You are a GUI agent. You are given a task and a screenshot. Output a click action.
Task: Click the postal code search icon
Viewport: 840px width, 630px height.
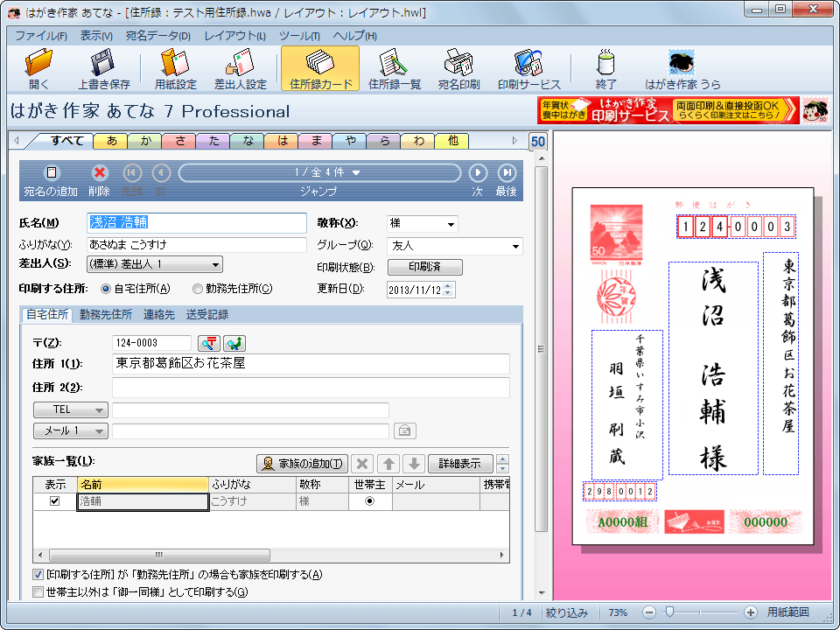(x=209, y=343)
